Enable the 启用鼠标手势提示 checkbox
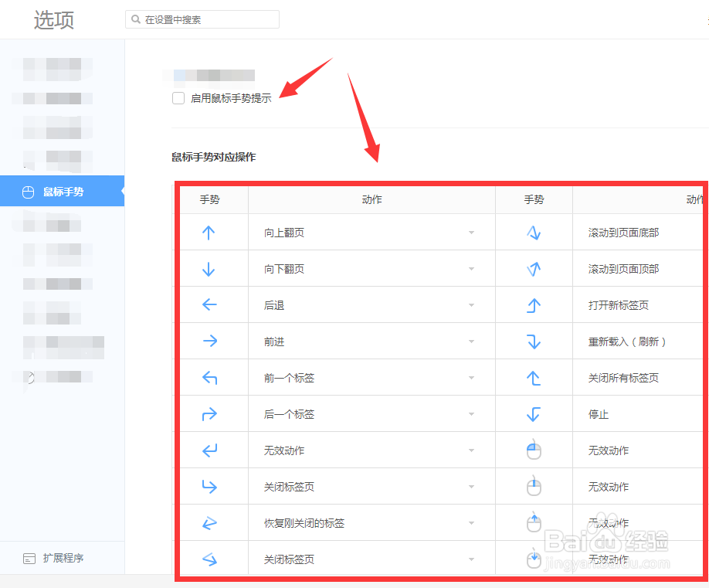The height and width of the screenshot is (588, 709). 178,99
